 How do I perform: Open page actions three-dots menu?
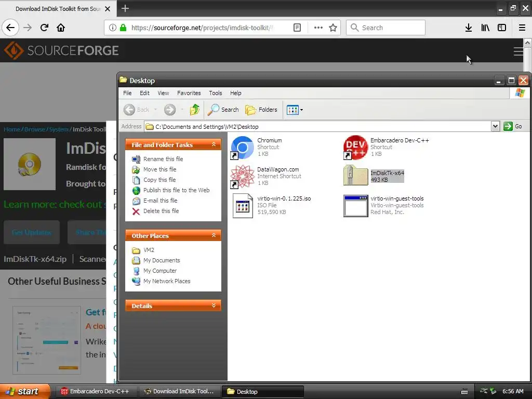[318, 28]
